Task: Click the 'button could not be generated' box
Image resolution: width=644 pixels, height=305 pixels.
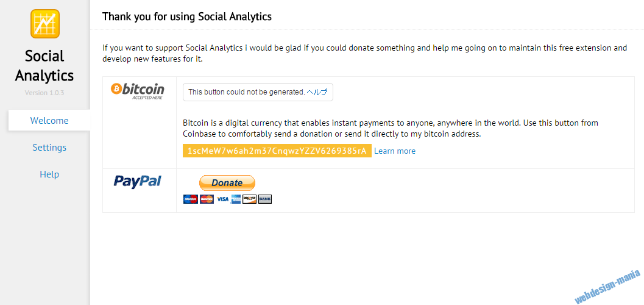Action: (x=247, y=92)
